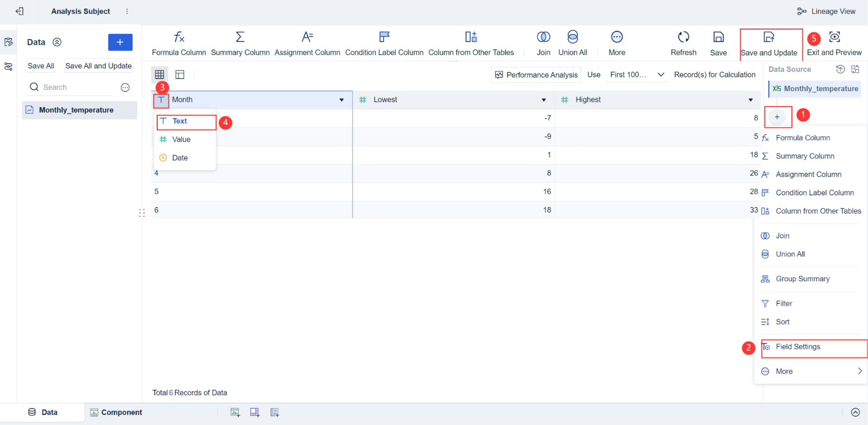
Task: Click Save and Update in toolbar
Action: tap(769, 43)
